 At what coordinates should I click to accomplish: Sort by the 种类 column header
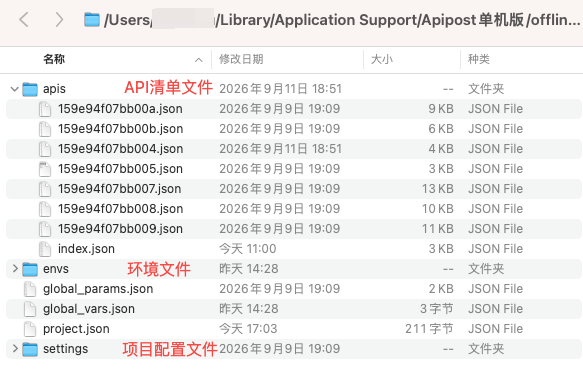(x=479, y=59)
